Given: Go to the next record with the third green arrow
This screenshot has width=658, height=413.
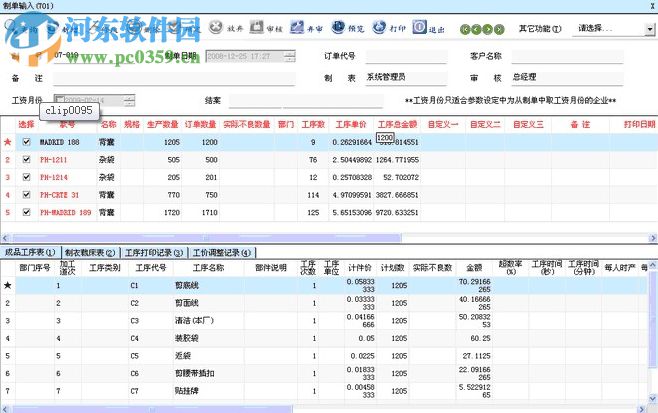Looking at the screenshot, I should 488,29.
